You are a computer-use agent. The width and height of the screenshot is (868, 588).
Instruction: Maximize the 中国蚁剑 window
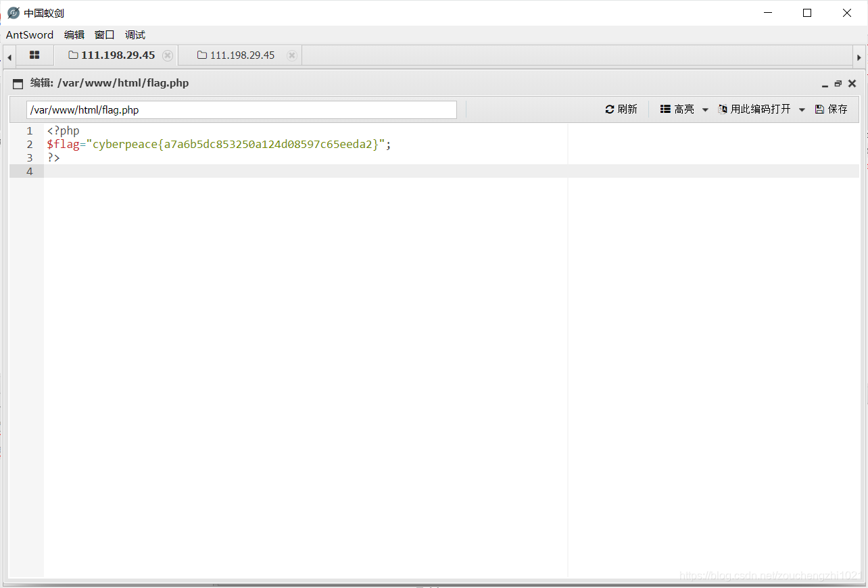(807, 13)
